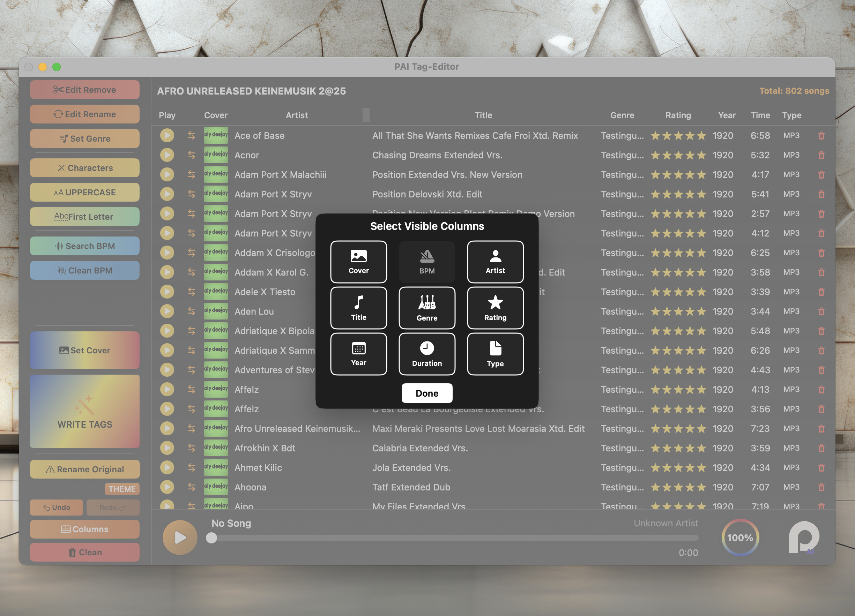Swap artist and title for Afrokhin X Bdt

coord(192,448)
